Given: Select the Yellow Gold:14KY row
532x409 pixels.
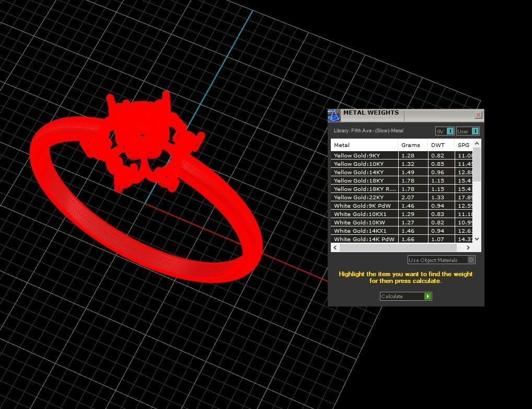Looking at the screenshot, I should click(402, 172).
